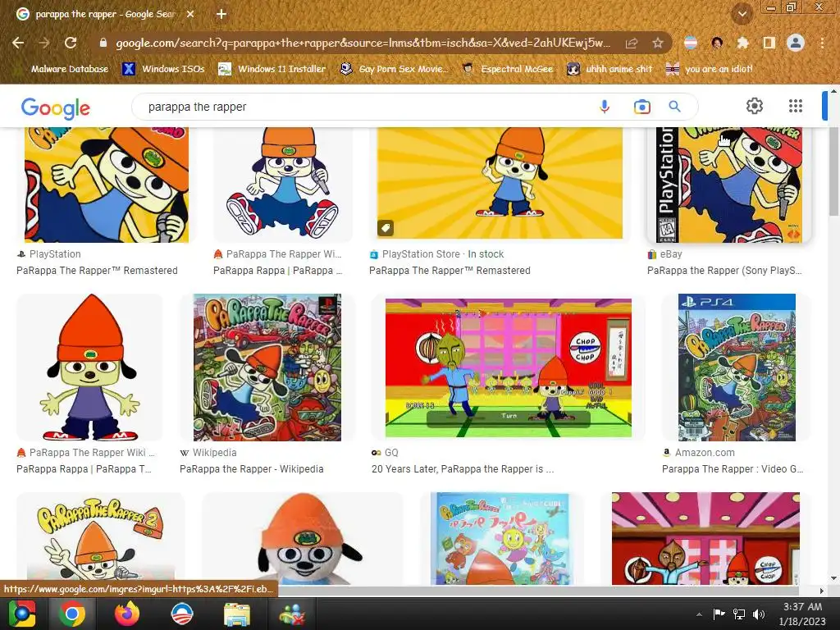Click the product tag icon on sunburst image

(x=386, y=228)
